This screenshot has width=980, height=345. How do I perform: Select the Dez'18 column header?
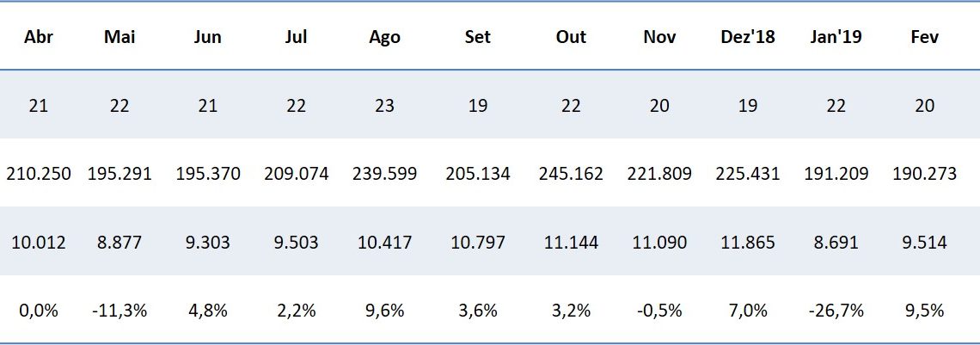748,37
